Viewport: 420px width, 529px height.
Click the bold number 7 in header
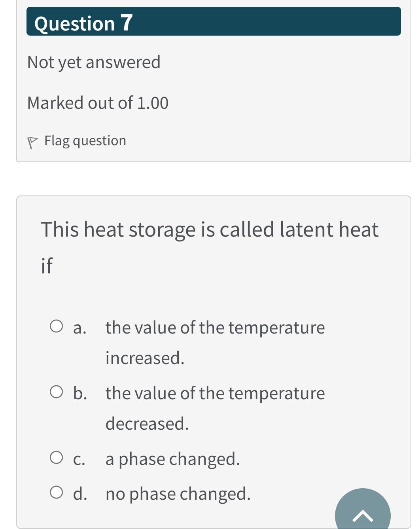pos(127,23)
